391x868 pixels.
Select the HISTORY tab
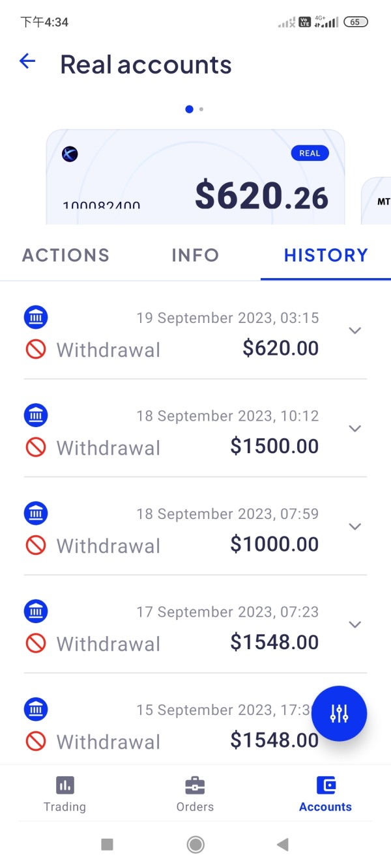pyautogui.click(x=326, y=255)
